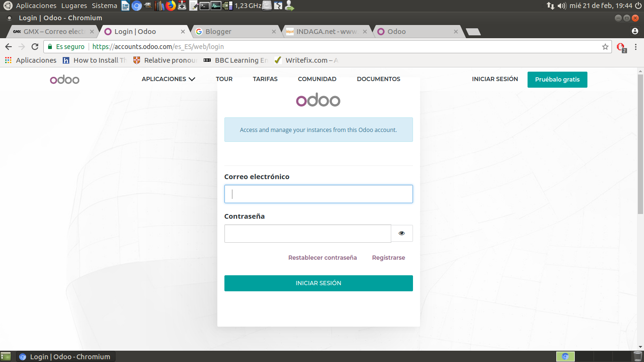
Task: Click the browser forward arrow
Action: coord(22,47)
